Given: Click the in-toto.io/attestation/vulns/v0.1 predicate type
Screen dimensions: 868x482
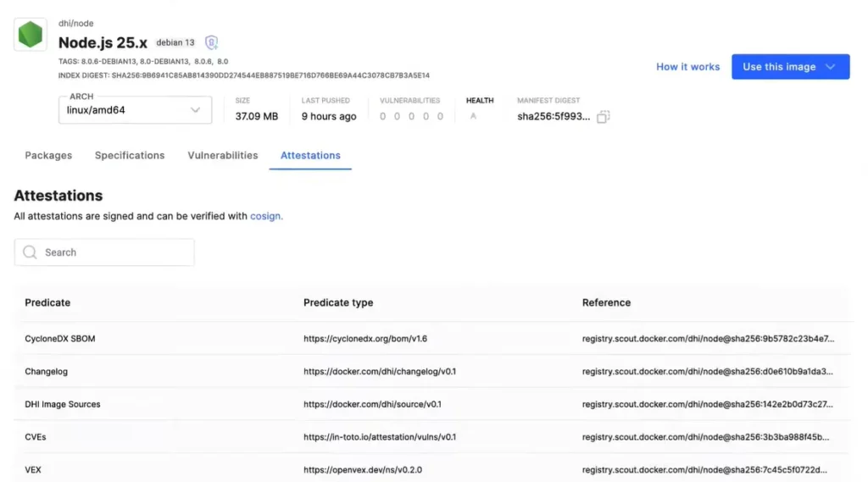Looking at the screenshot, I should pos(380,436).
